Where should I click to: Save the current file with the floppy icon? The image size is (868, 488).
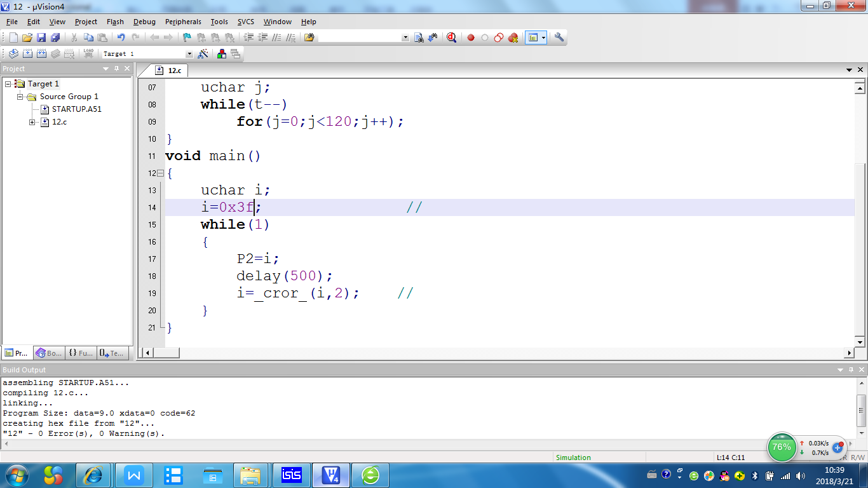pyautogui.click(x=41, y=37)
